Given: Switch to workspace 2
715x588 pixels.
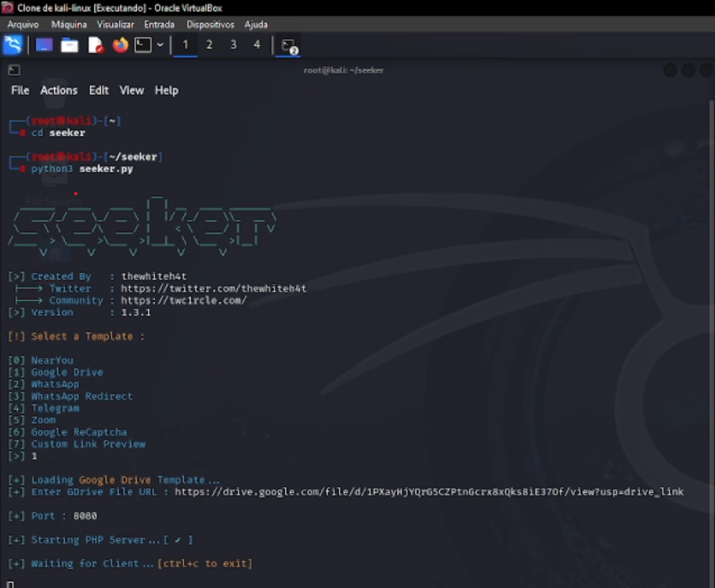Looking at the screenshot, I should pyautogui.click(x=209, y=45).
